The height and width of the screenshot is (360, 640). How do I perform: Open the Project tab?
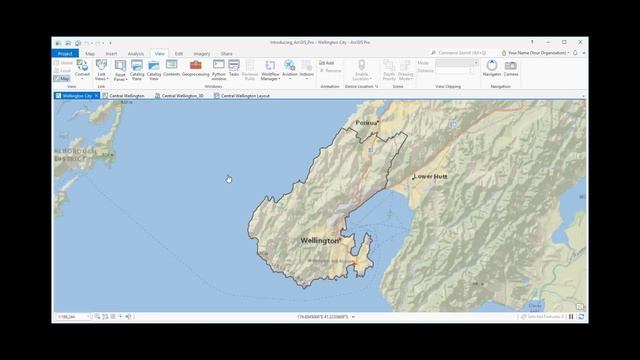(65, 53)
